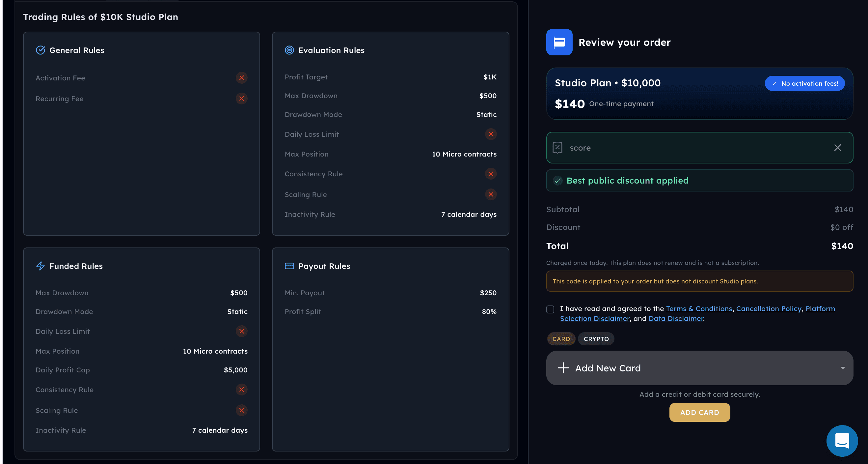Screen dimensions: 868x464
Task: Click the General Rules checkmark icon
Action: click(41, 50)
